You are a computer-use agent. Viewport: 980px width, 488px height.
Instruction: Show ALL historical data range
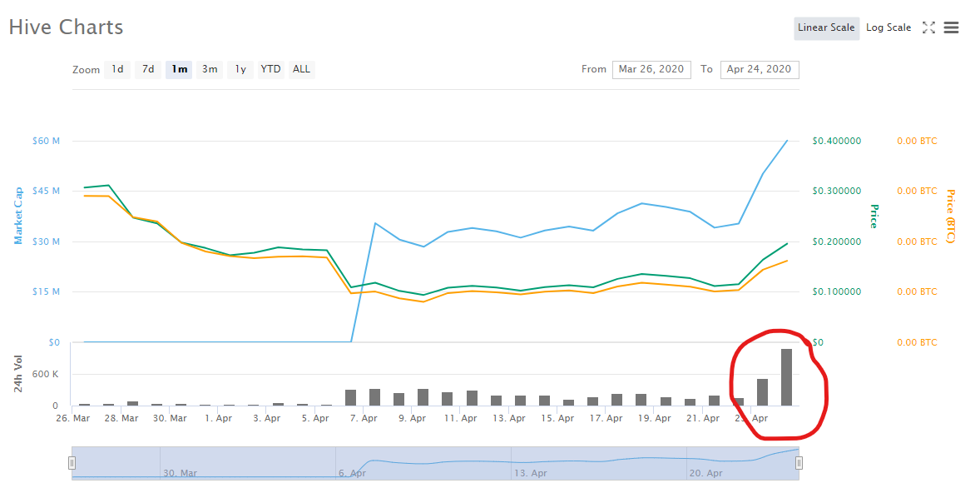click(x=301, y=69)
